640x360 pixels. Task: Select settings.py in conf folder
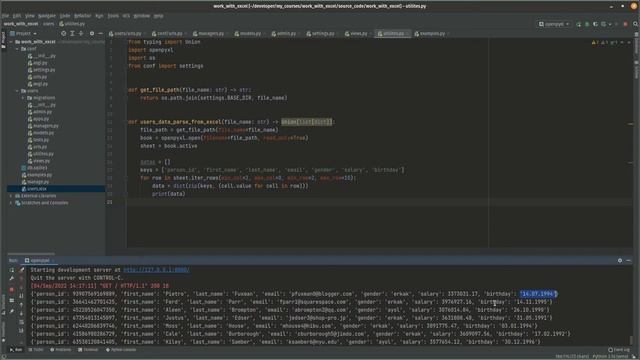click(41, 70)
